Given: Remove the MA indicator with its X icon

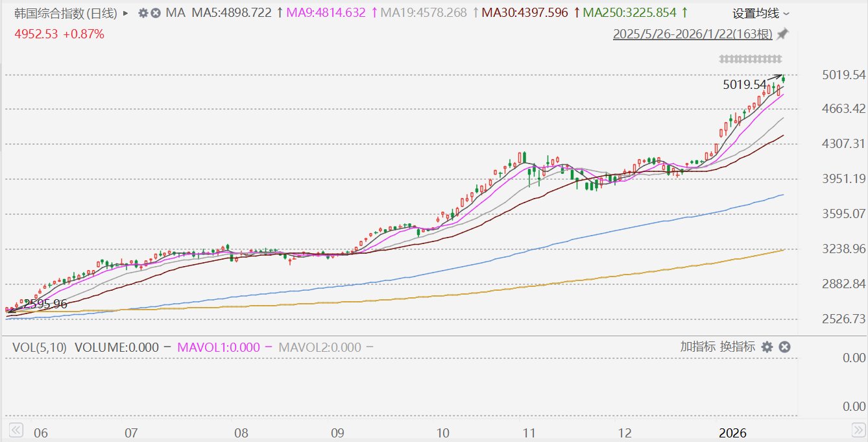Looking at the screenshot, I should pos(156,13).
